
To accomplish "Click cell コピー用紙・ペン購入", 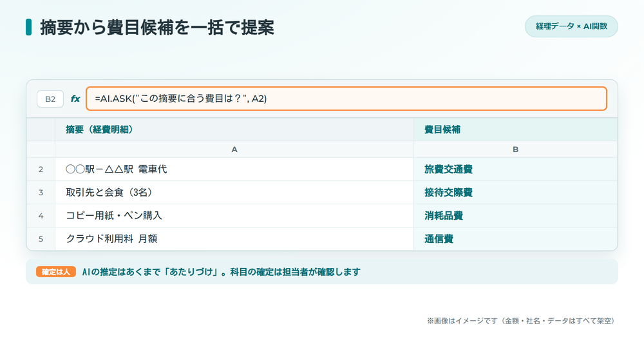I will pos(234,216).
